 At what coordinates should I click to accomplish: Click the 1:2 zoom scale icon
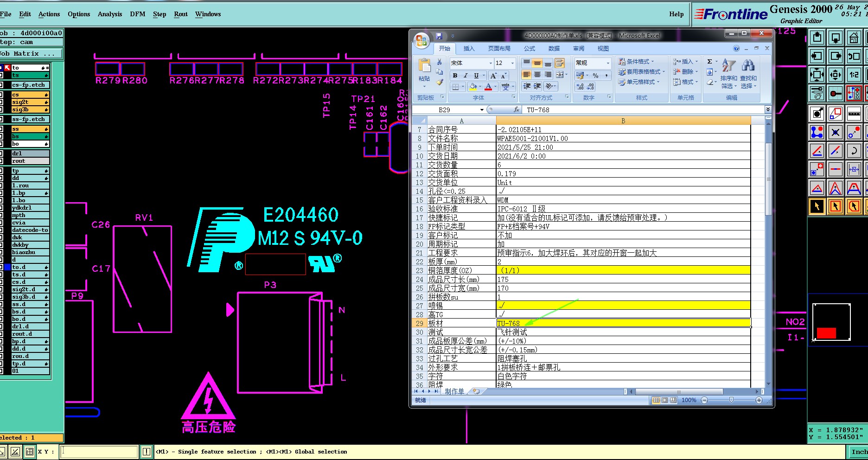854,74
